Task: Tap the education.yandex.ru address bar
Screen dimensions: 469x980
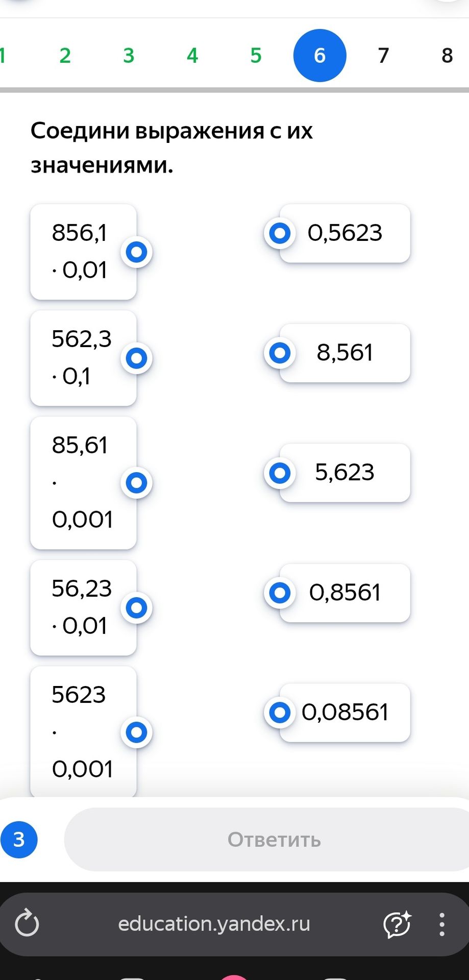Action: pos(214,924)
